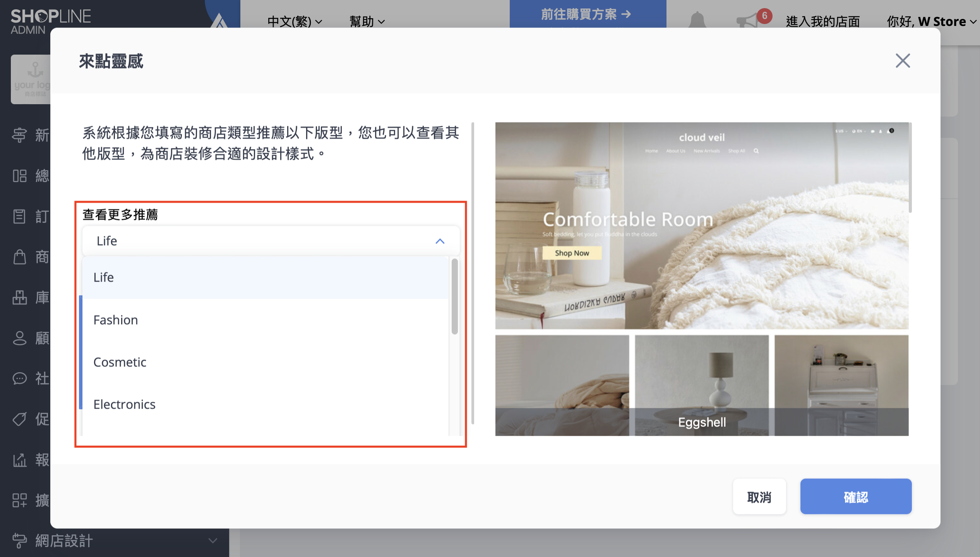Click the 查看更多推薦 label
Screen dimensions: 980x557
[120, 215]
